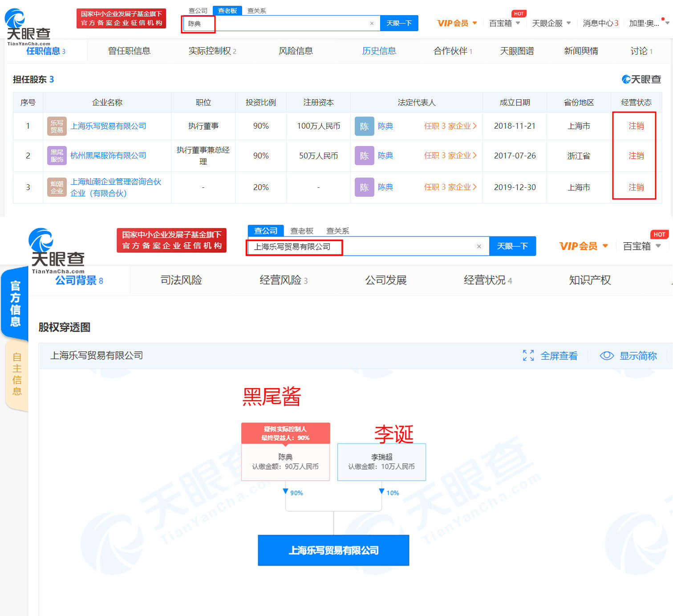Click the 李瑞超 shareholder node in the chart

tap(381, 462)
